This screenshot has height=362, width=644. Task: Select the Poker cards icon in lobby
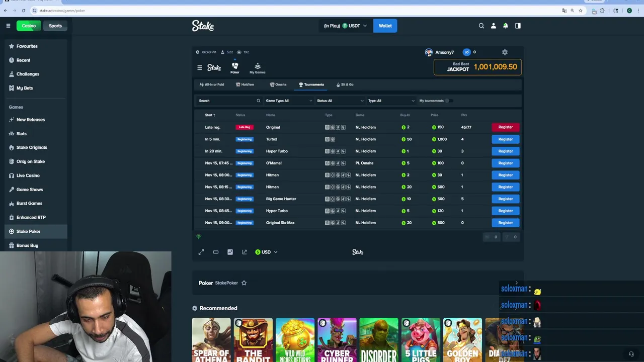235,68
